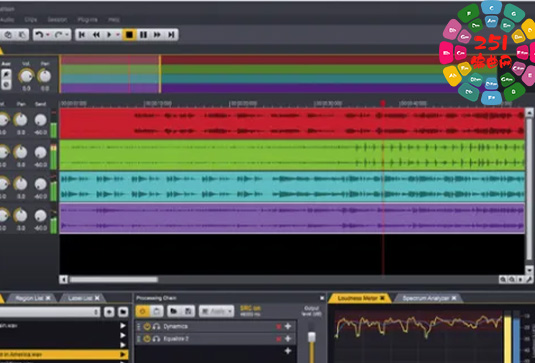Viewport: 535px width, 363px height.
Task: Click the vertical scrollbar down arrow
Action: coord(529,270)
